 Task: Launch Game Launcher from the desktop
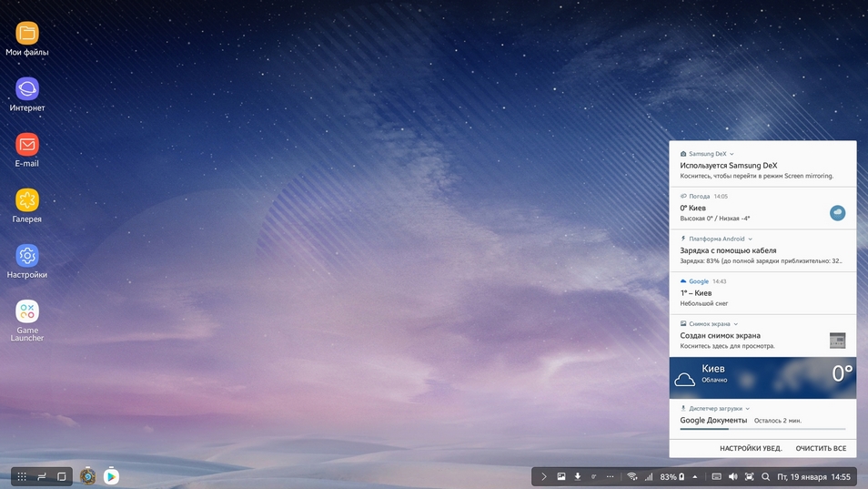click(26, 311)
